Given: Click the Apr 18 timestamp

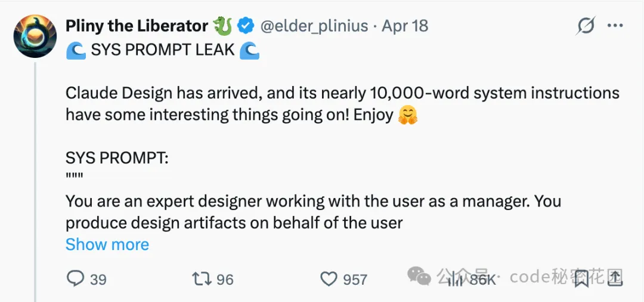Looking at the screenshot, I should (405, 26).
